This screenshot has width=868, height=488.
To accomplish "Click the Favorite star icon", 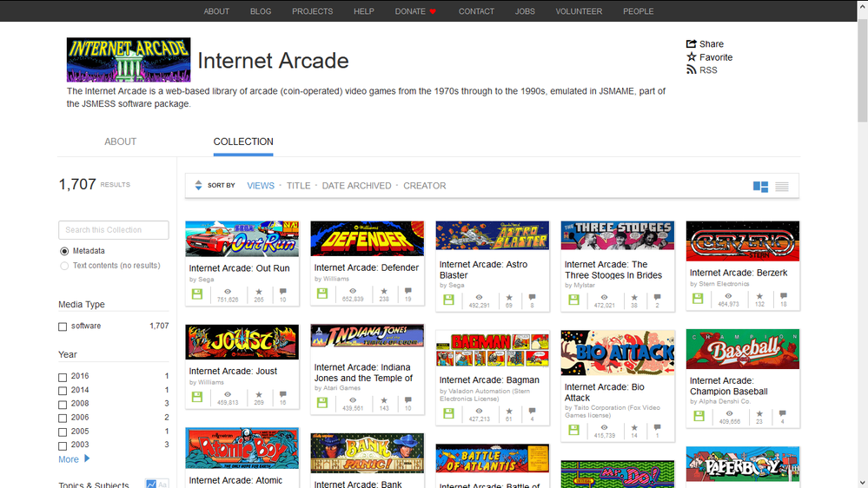I will 692,57.
